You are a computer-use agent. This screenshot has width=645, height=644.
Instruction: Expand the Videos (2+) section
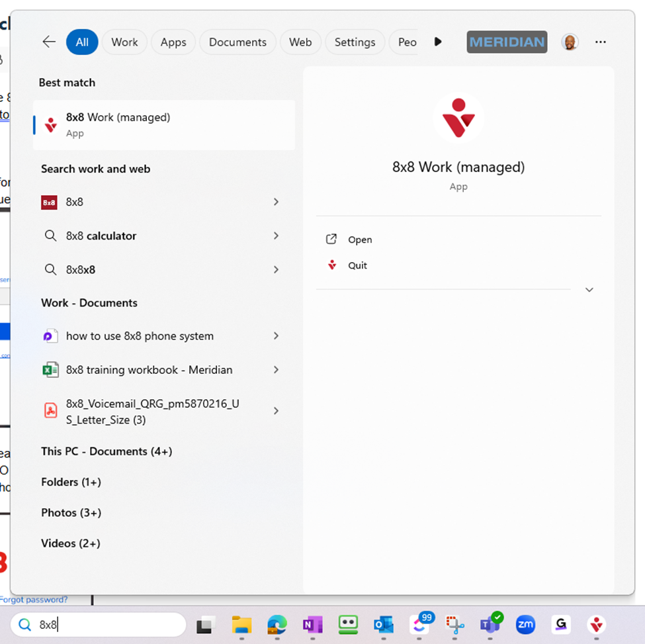click(70, 543)
